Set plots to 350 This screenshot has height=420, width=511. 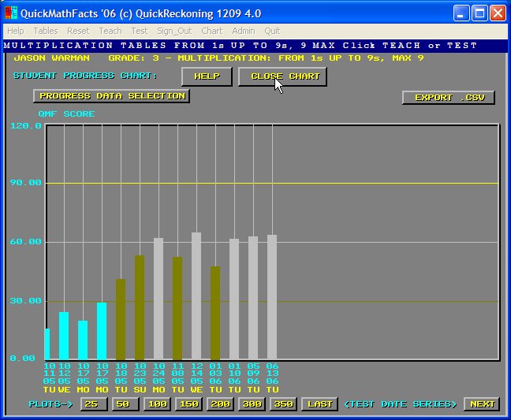(x=282, y=404)
